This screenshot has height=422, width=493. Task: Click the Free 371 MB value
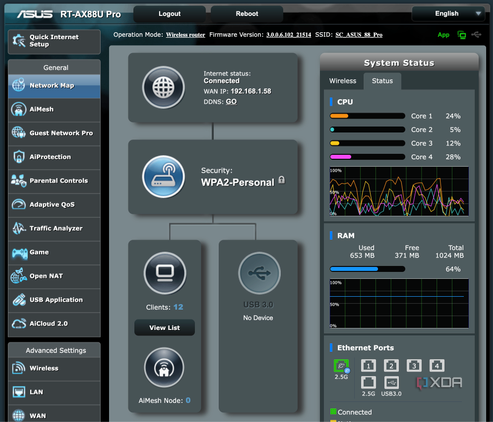[407, 256]
